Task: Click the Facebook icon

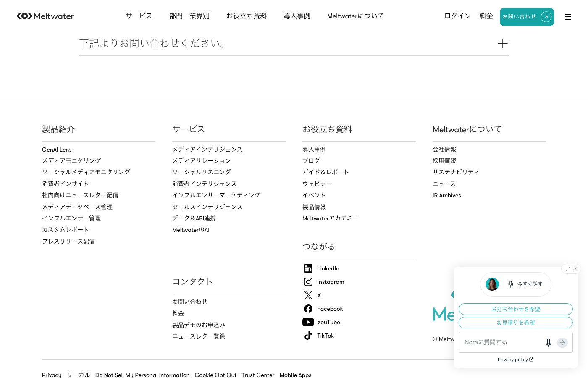Action: pyautogui.click(x=308, y=309)
